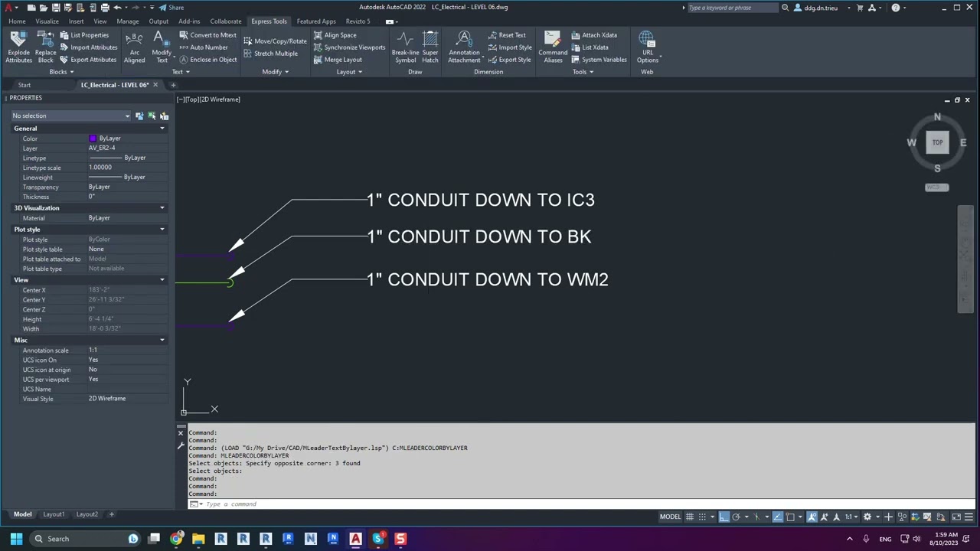
Task: Open the Home ribbon tab
Action: click(17, 21)
